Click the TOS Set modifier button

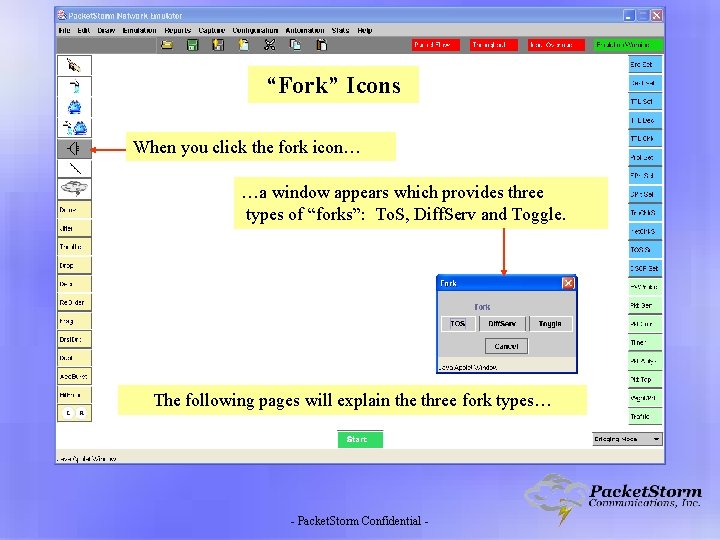click(x=645, y=250)
